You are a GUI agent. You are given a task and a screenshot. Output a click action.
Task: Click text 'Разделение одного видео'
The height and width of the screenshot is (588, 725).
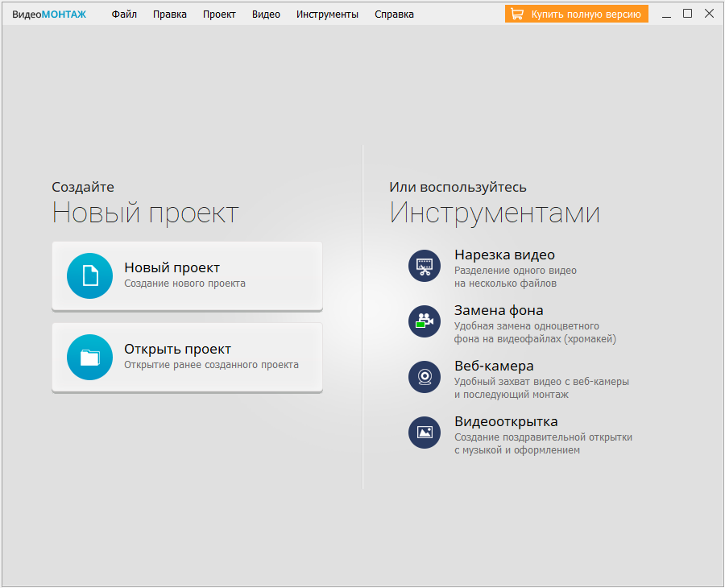pos(516,271)
